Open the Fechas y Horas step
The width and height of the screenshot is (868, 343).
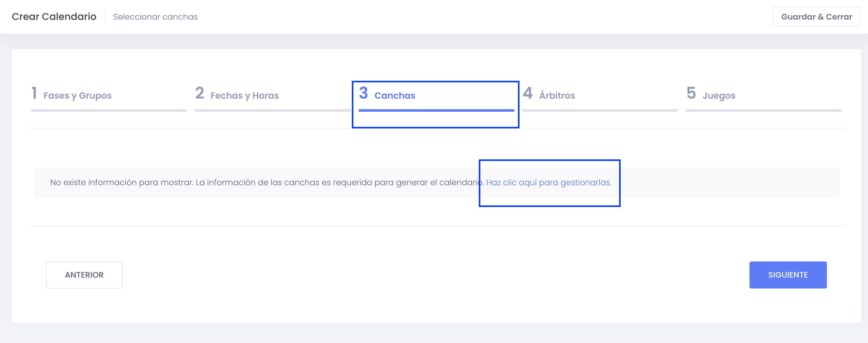pos(245,96)
